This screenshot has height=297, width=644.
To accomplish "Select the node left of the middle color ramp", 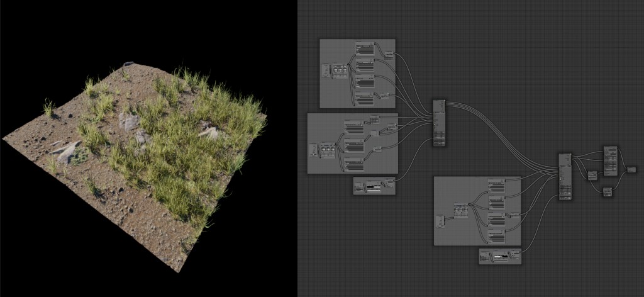I will click(359, 187).
